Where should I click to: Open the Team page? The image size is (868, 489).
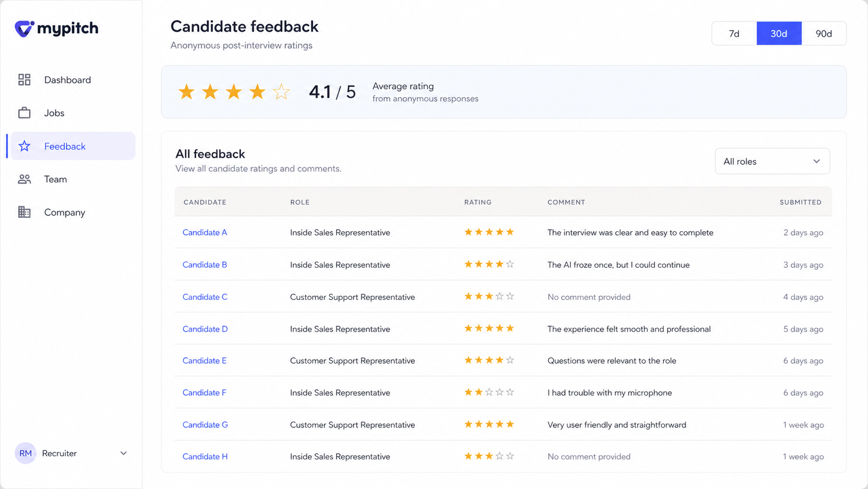click(73, 179)
